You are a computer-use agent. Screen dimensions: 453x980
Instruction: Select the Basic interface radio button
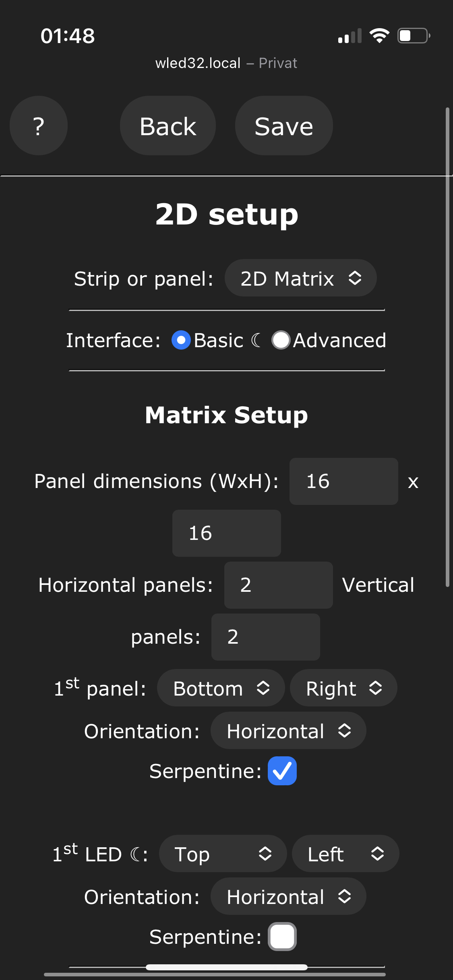[x=181, y=340]
